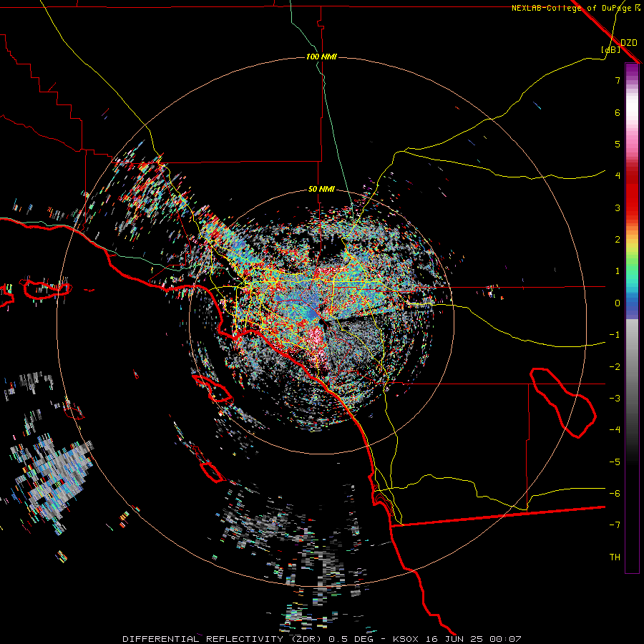The image size is (644, 644).
Task: Click the scale value -5
Action: pyautogui.click(x=615, y=462)
